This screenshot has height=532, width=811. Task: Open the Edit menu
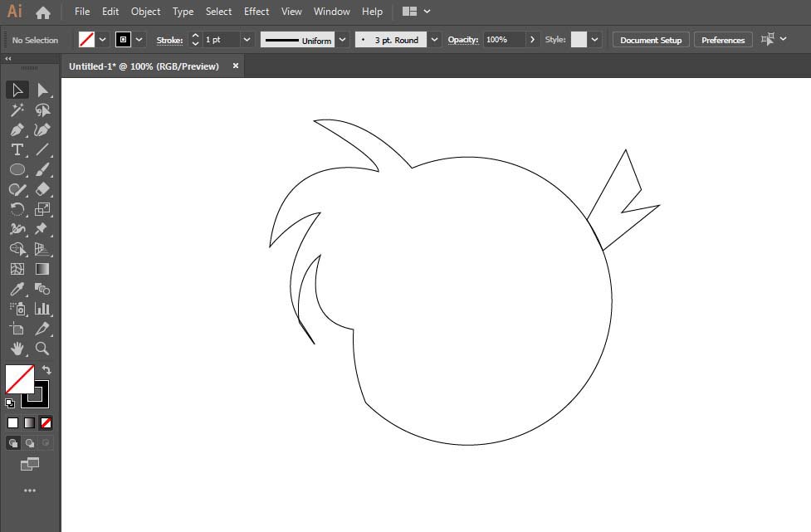[110, 12]
